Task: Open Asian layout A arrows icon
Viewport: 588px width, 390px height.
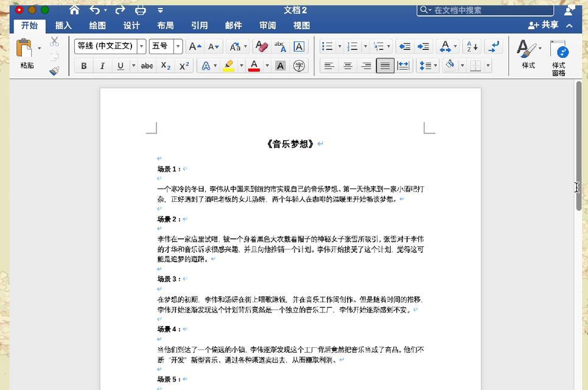Action: 445,46
